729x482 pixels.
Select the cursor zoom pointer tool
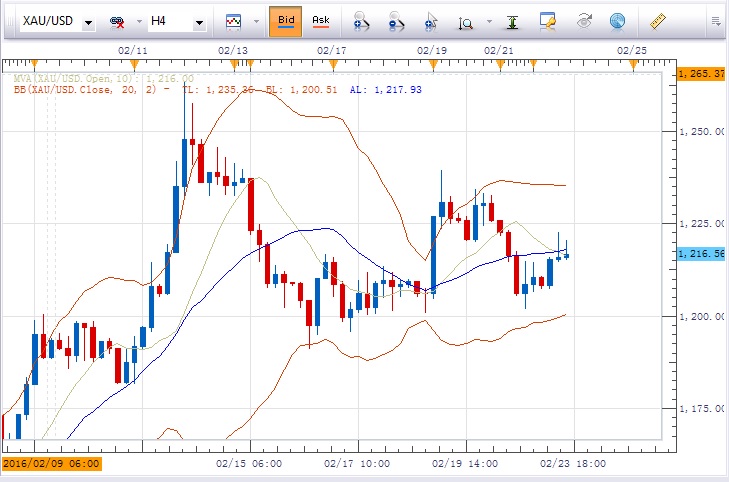pos(431,22)
